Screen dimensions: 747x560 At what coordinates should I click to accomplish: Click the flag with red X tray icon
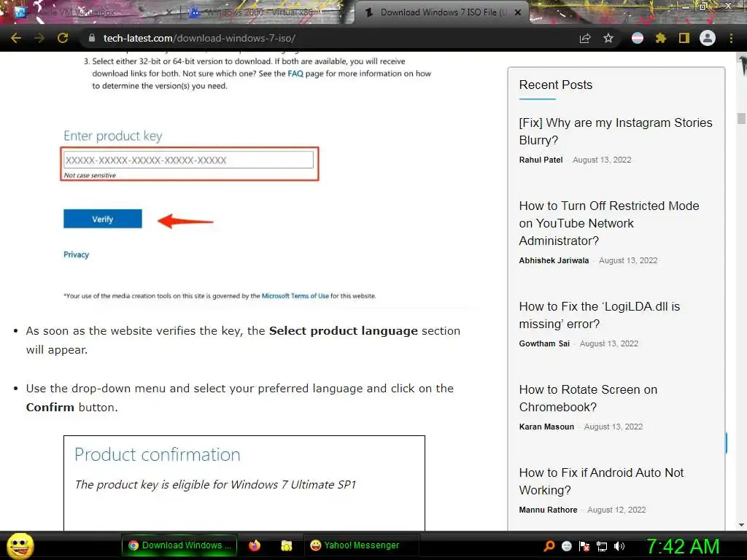(x=584, y=546)
